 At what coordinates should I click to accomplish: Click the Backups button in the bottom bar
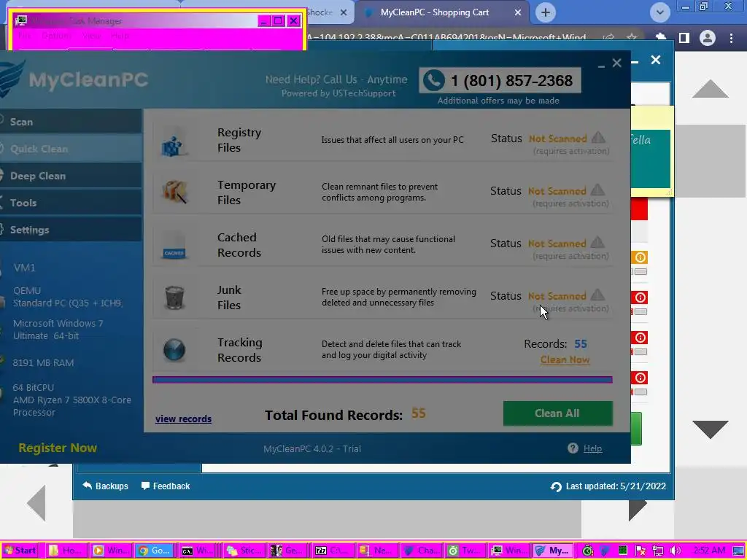pyautogui.click(x=105, y=486)
